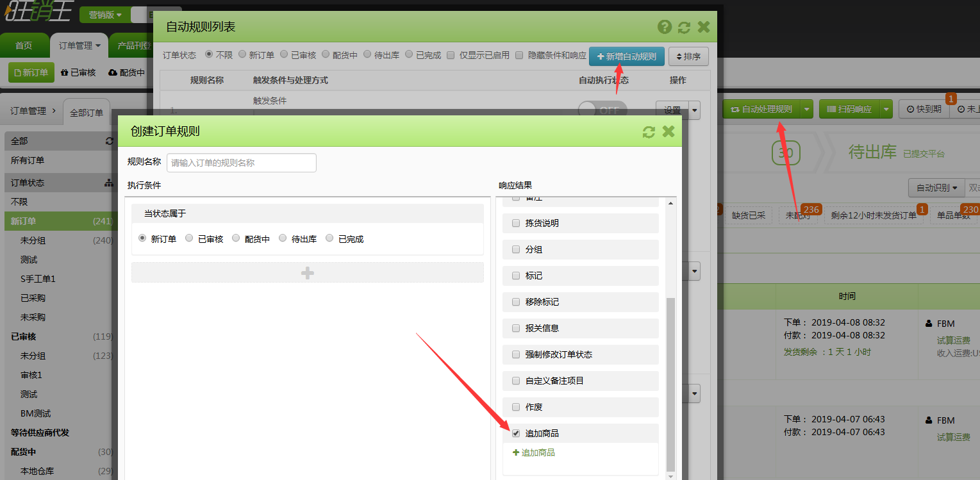The width and height of the screenshot is (980, 480).
Task: Check 分组 response option
Action: coord(516,249)
